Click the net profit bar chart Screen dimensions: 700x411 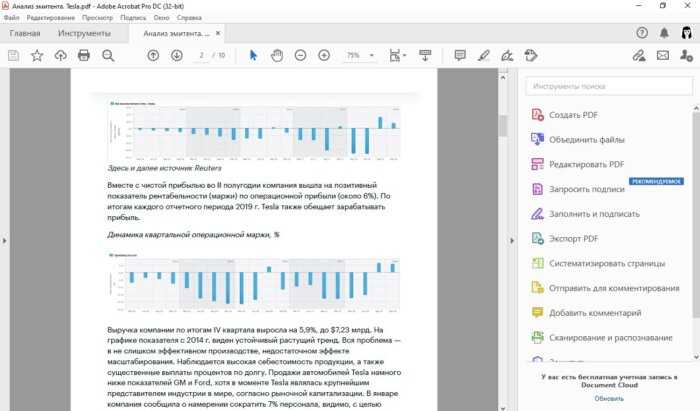pos(254,130)
